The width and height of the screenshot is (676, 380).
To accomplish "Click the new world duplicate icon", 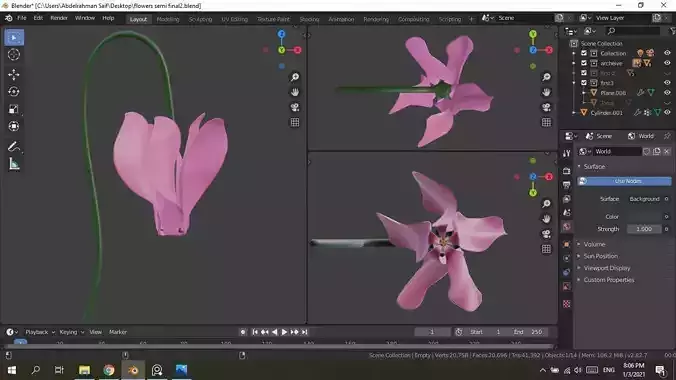I will [657, 151].
